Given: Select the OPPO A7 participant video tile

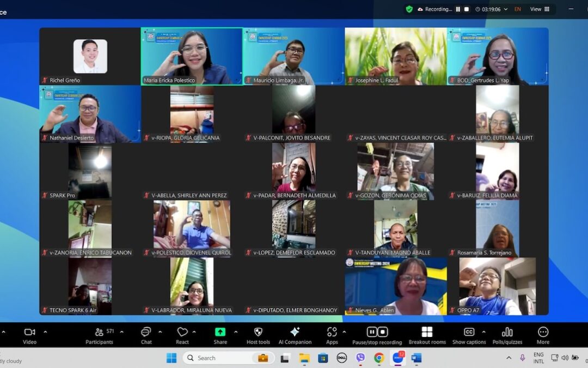Looking at the screenshot, I should pyautogui.click(x=498, y=286).
